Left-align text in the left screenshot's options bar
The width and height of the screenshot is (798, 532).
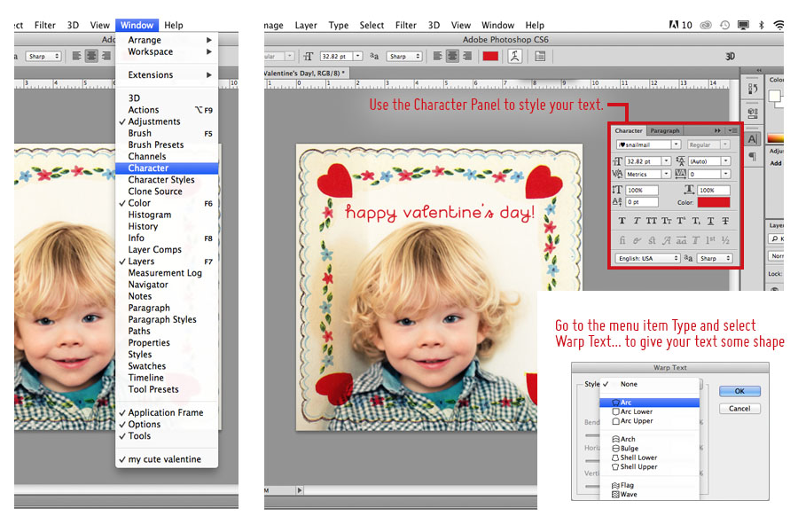(x=77, y=56)
